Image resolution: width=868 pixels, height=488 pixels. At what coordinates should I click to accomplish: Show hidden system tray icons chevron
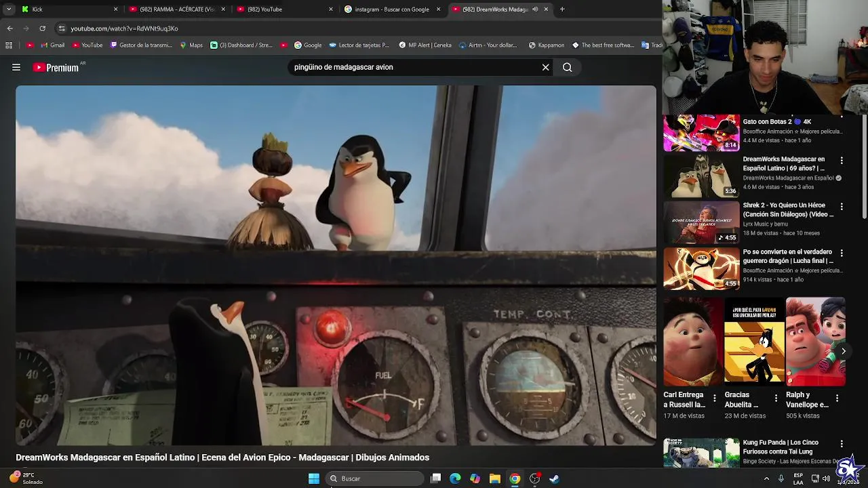767,479
